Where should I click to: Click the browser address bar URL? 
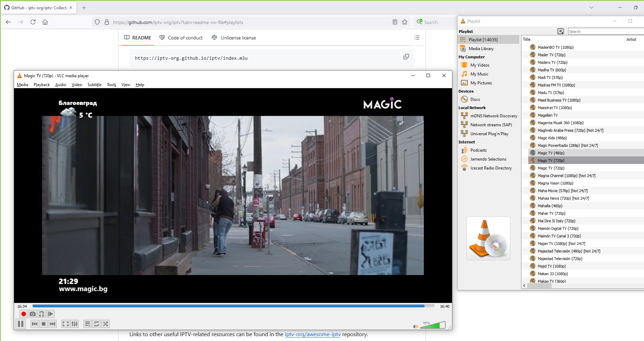coord(178,22)
